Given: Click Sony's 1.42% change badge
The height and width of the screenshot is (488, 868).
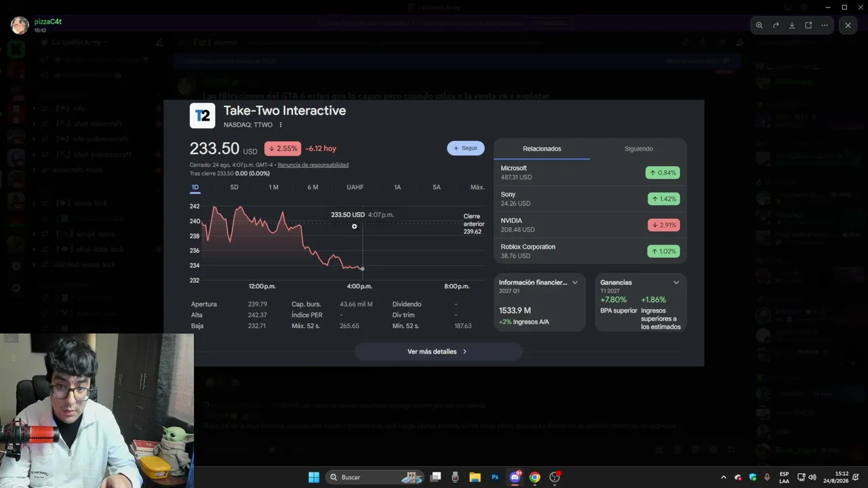Looking at the screenshot, I should coord(663,199).
